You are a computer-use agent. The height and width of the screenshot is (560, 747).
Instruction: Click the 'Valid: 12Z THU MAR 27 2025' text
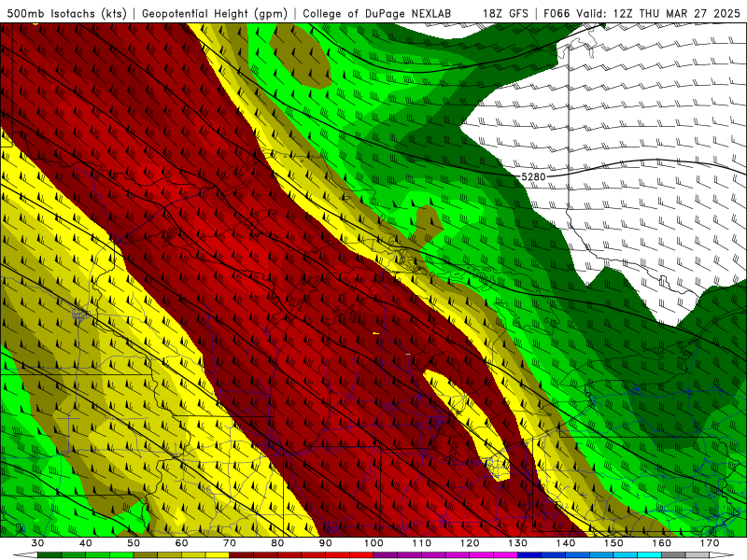click(658, 13)
